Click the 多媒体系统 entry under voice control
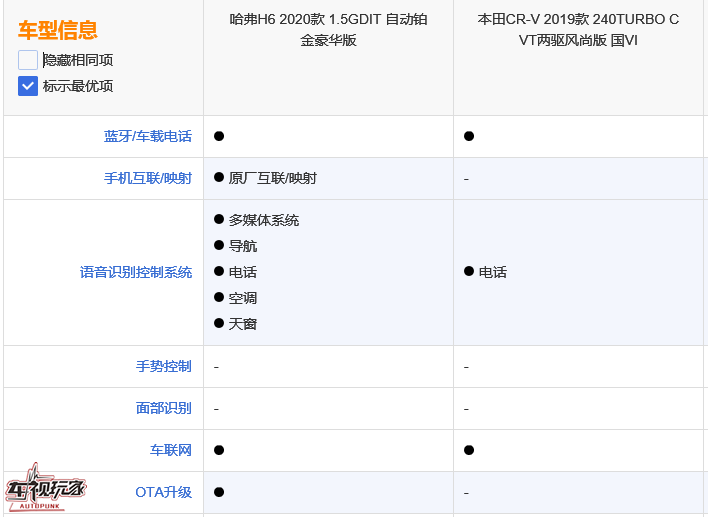This screenshot has width=708, height=517. pos(264,220)
